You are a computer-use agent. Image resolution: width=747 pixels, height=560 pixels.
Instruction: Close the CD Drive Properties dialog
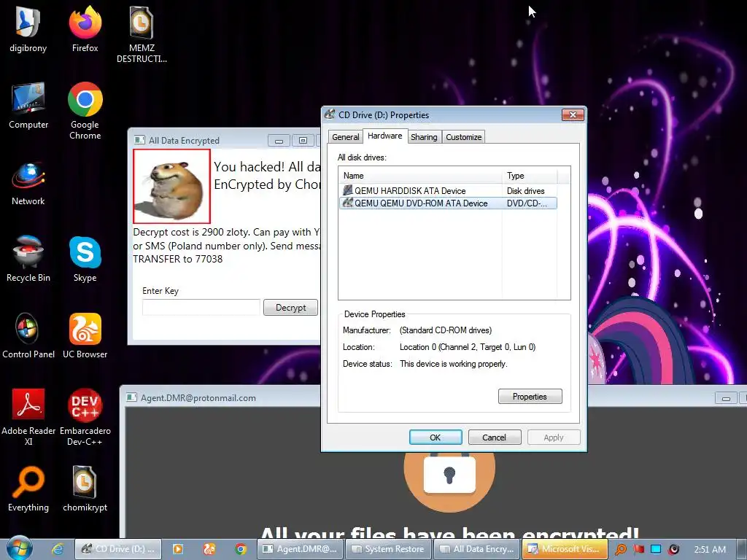pyautogui.click(x=573, y=114)
